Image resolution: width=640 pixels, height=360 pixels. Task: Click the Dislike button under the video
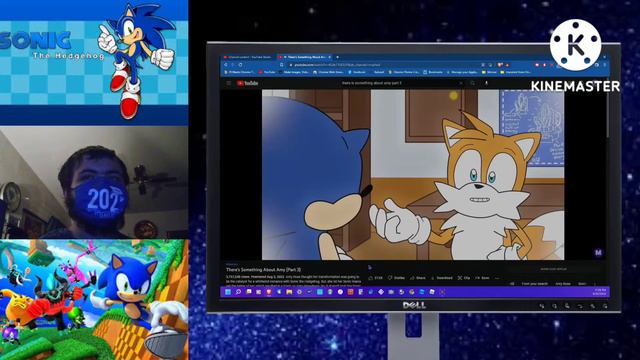coord(396,278)
